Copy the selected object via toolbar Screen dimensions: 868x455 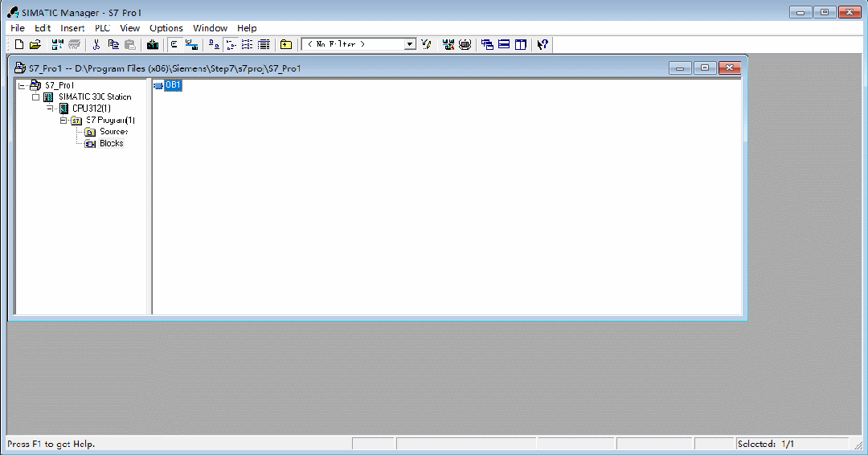[113, 44]
